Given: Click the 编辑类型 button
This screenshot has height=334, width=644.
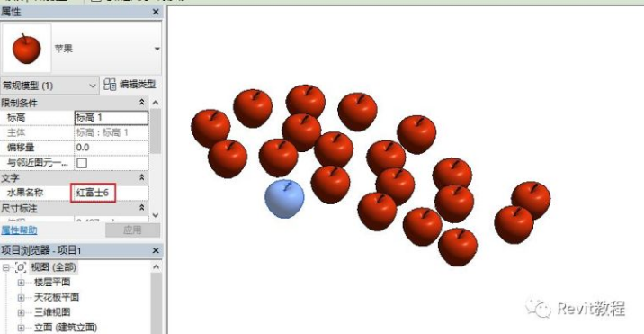Looking at the screenshot, I should coord(130,86).
